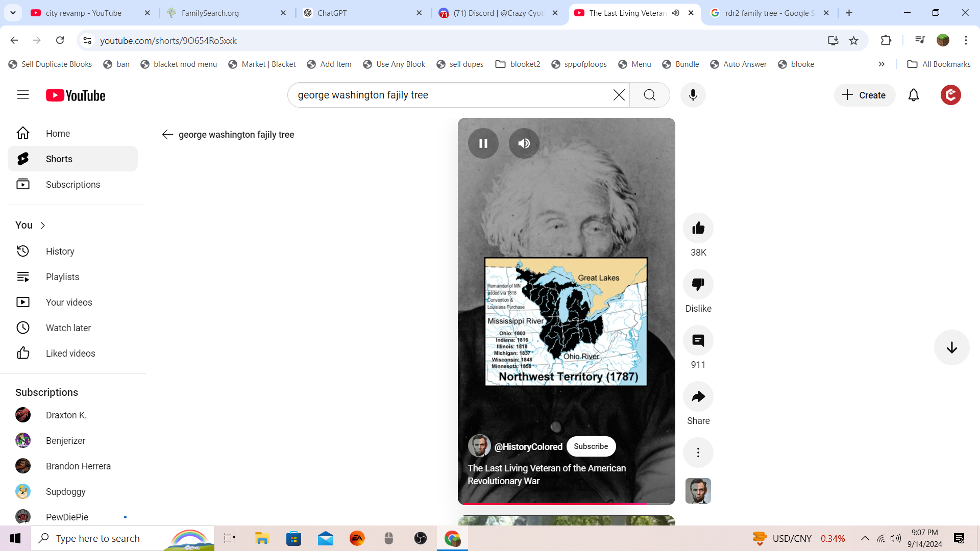
Task: Toggle the YouTube hamburger guide menu
Action: (23, 95)
